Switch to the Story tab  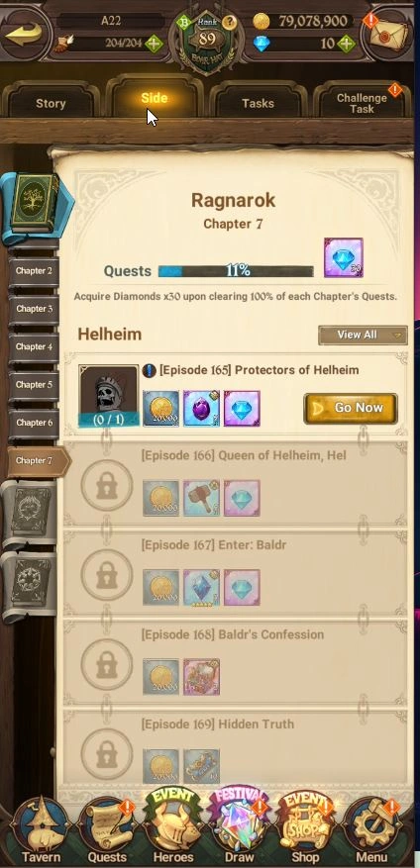[x=51, y=103]
